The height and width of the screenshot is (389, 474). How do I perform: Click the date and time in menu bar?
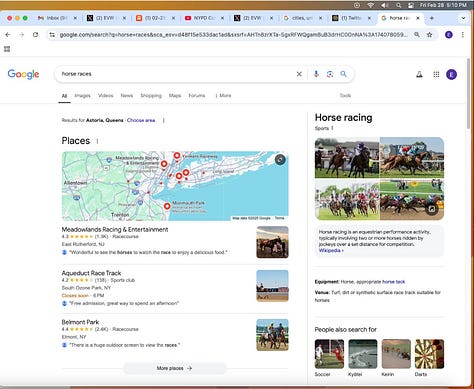443,5
